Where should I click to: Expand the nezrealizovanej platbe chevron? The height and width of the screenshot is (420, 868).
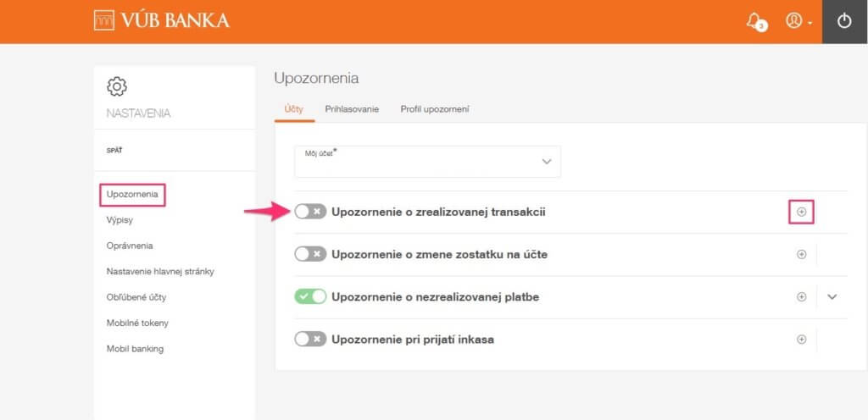(x=832, y=296)
